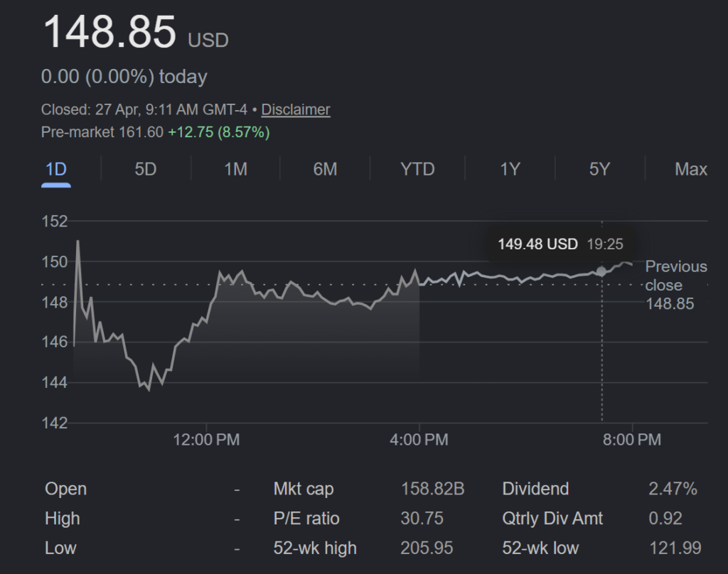Image resolution: width=728 pixels, height=574 pixels.
Task: Click the Dividend yield 2.47% value
Action: 673,489
